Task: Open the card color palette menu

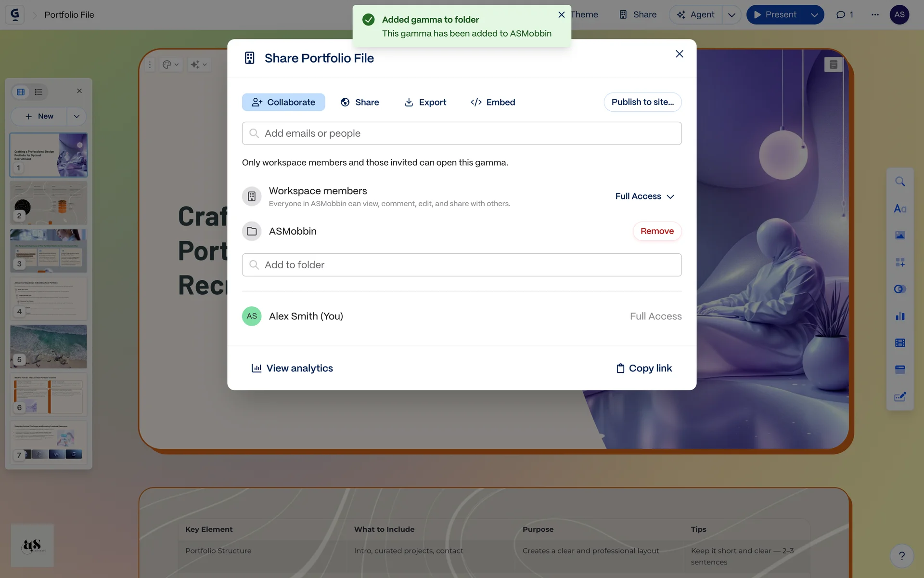Action: tap(170, 65)
